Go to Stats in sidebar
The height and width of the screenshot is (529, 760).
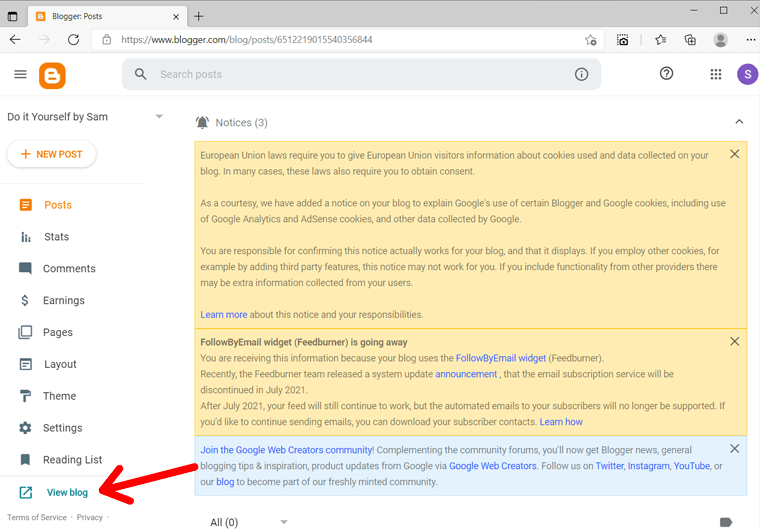(56, 237)
